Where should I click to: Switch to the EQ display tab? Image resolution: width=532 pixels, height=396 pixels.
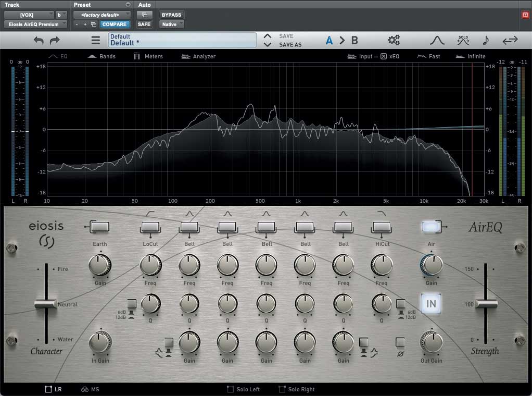pos(58,56)
